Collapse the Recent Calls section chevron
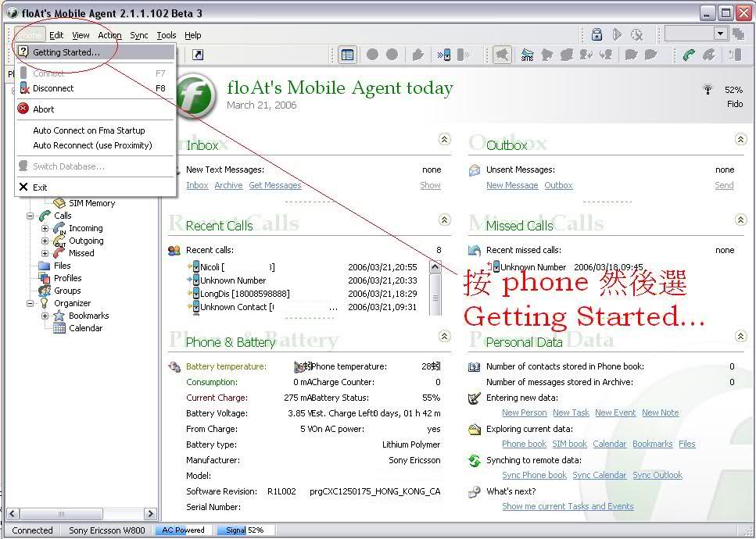 pos(445,220)
